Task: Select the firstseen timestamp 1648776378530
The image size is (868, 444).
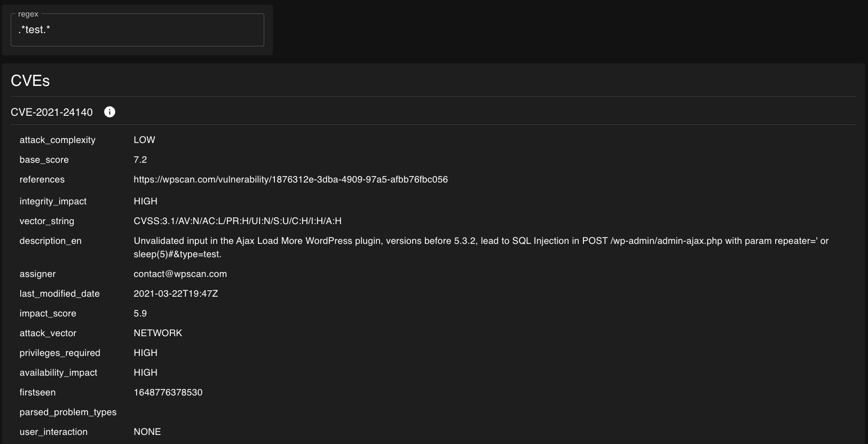Action: pyautogui.click(x=168, y=393)
